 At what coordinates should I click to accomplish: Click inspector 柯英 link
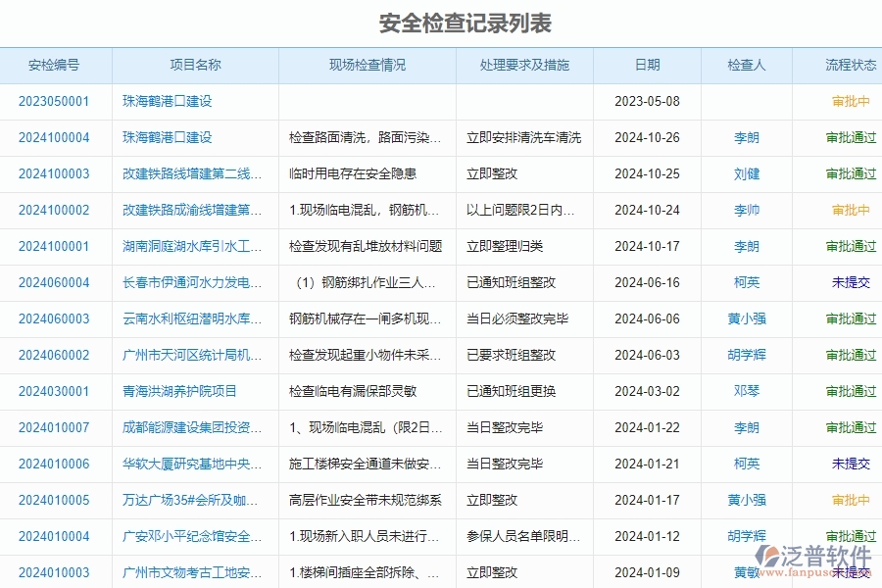tap(746, 282)
